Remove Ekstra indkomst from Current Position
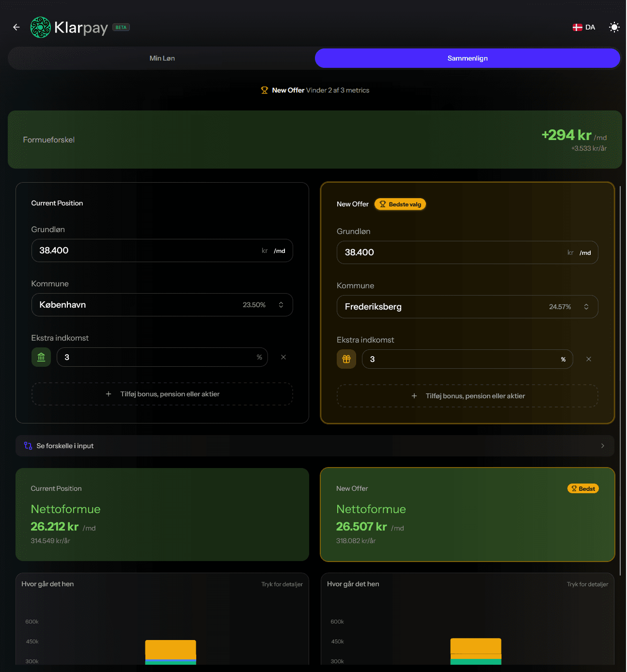 click(283, 357)
